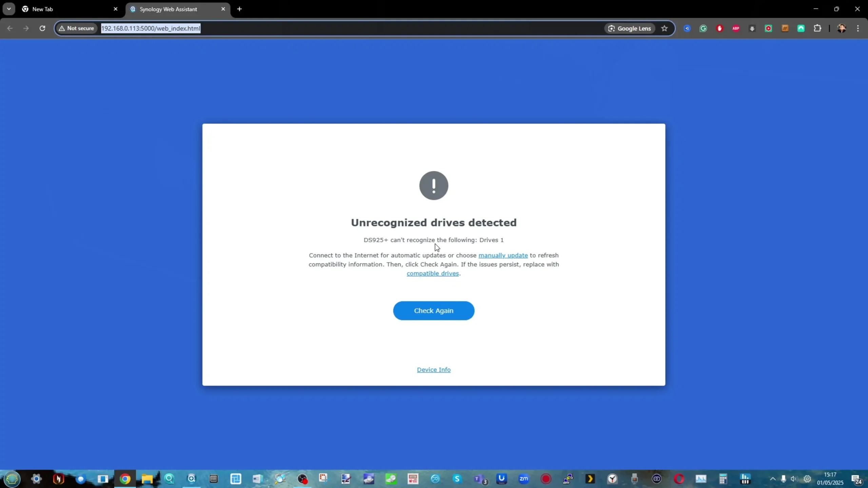This screenshot has height=488, width=868.
Task: Expand the tab search dropdown arrow
Action: [9, 9]
